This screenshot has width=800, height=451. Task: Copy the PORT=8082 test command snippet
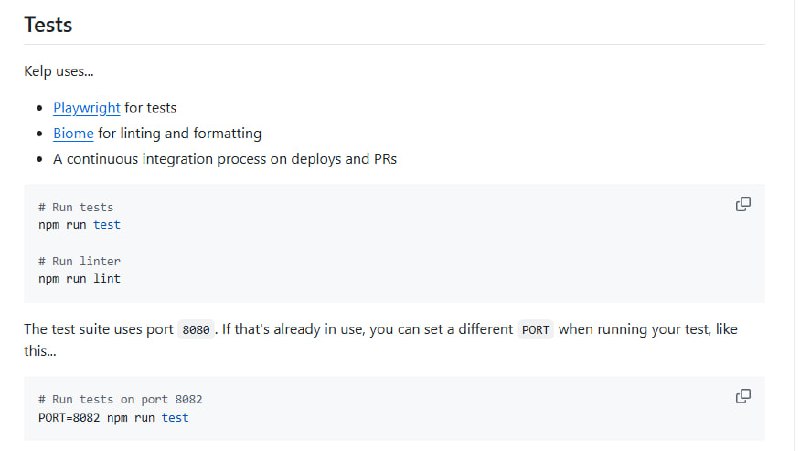pos(743,396)
